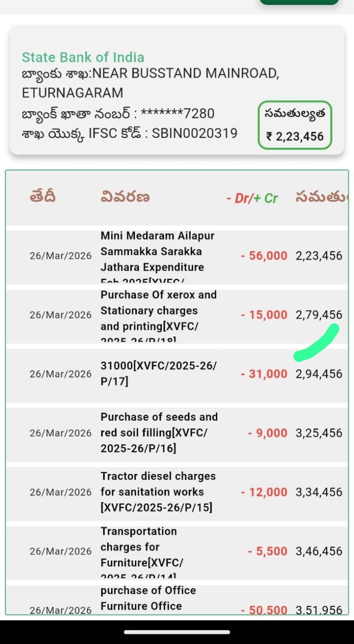Open the 31000[XVFC/2025-26/P/17] transaction
The height and width of the screenshot is (644, 354).
pyautogui.click(x=158, y=374)
